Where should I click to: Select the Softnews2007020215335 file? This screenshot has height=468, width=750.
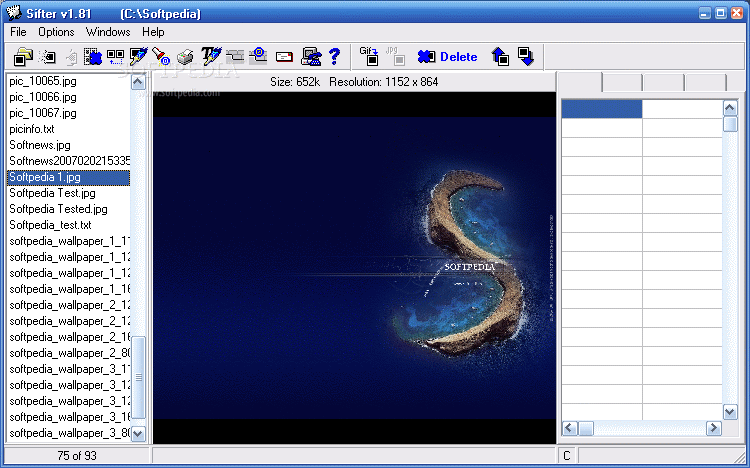(68, 161)
